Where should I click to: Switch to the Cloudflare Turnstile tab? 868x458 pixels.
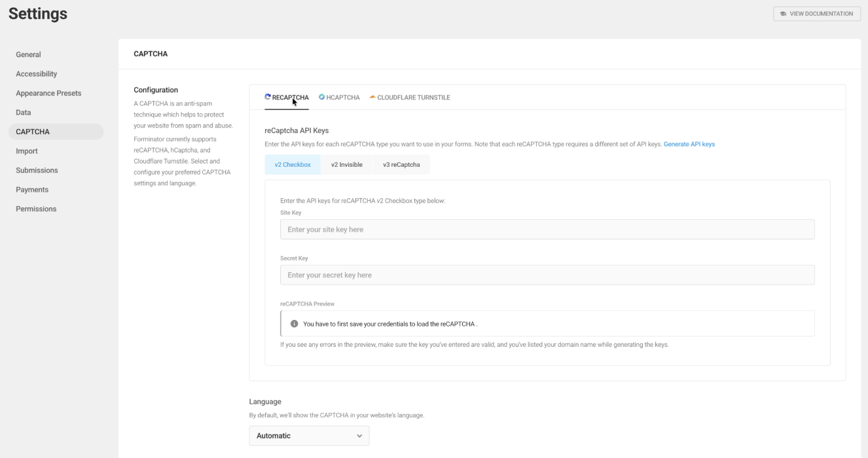413,97
